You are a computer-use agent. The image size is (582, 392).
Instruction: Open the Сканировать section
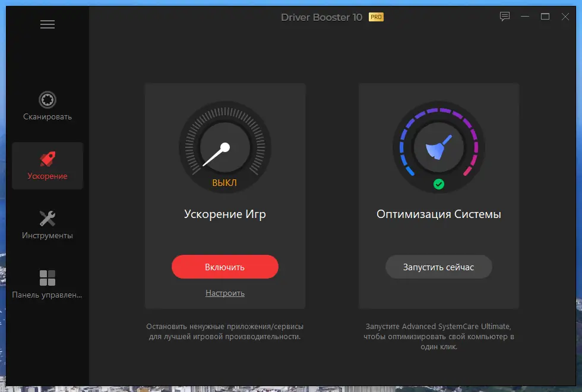click(48, 106)
